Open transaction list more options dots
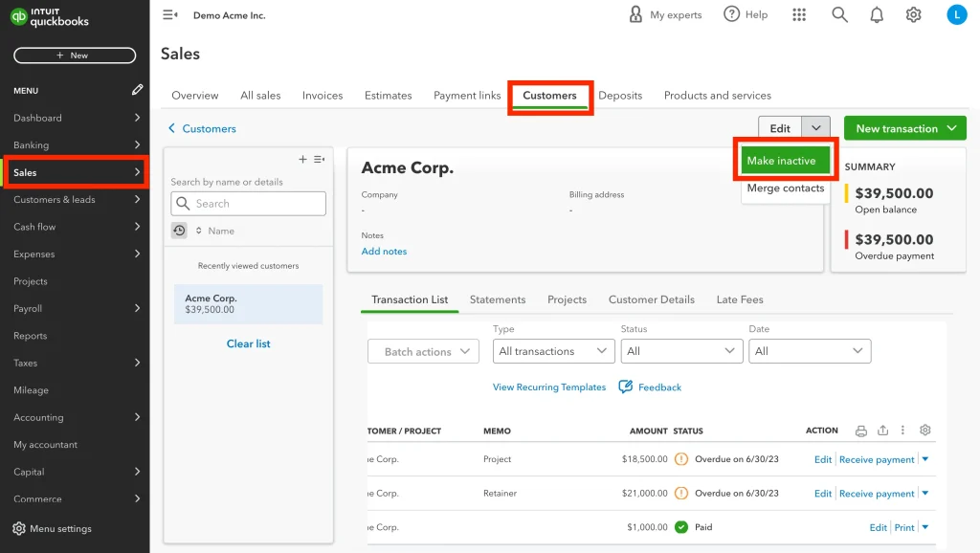This screenshot has width=980, height=553. pyautogui.click(x=902, y=430)
